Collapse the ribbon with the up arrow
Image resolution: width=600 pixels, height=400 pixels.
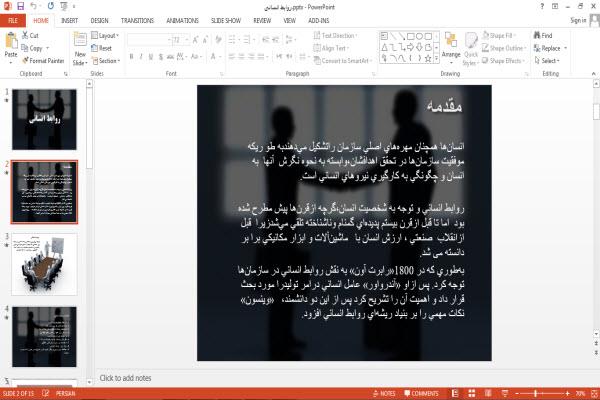pos(594,73)
